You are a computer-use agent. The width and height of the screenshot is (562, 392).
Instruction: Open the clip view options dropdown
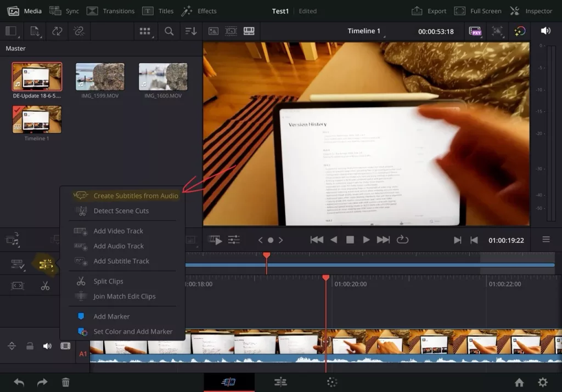145,31
